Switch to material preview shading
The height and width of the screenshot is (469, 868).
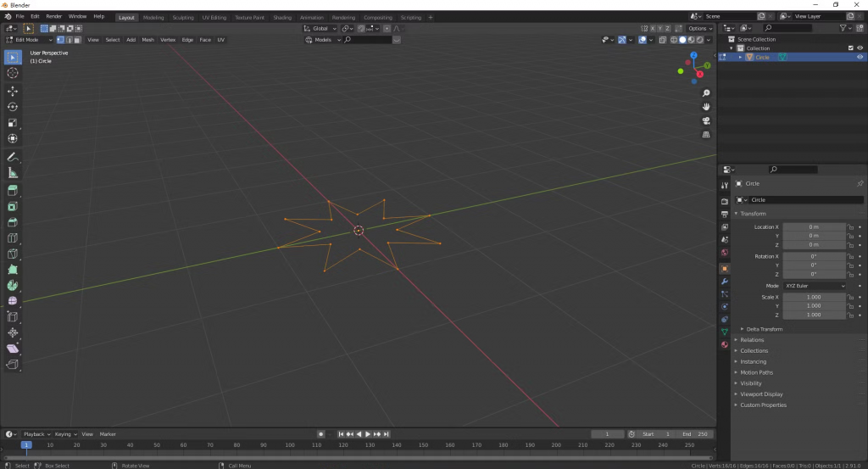pos(691,40)
